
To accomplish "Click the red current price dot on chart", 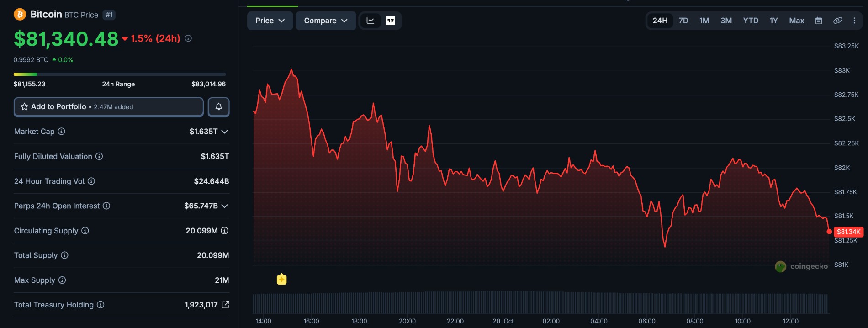I will pos(829,232).
